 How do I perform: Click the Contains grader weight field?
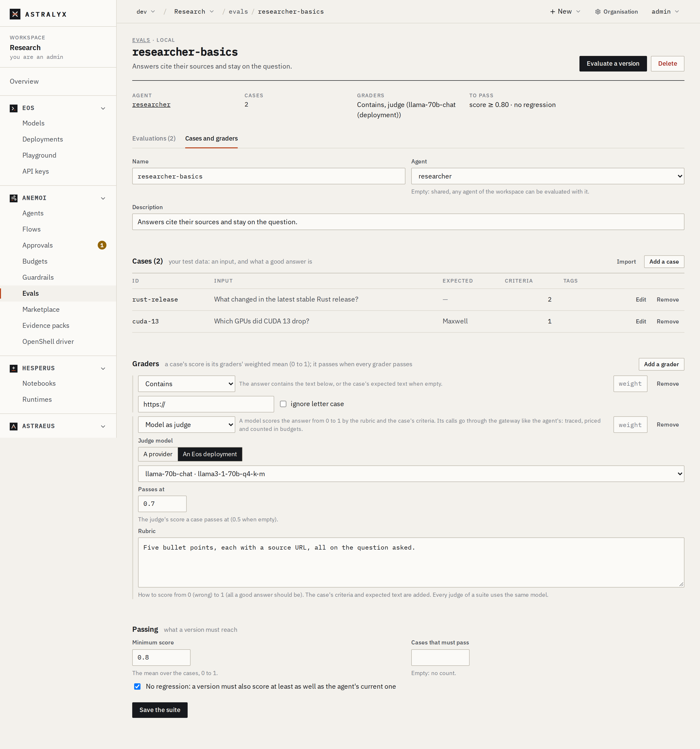630,384
